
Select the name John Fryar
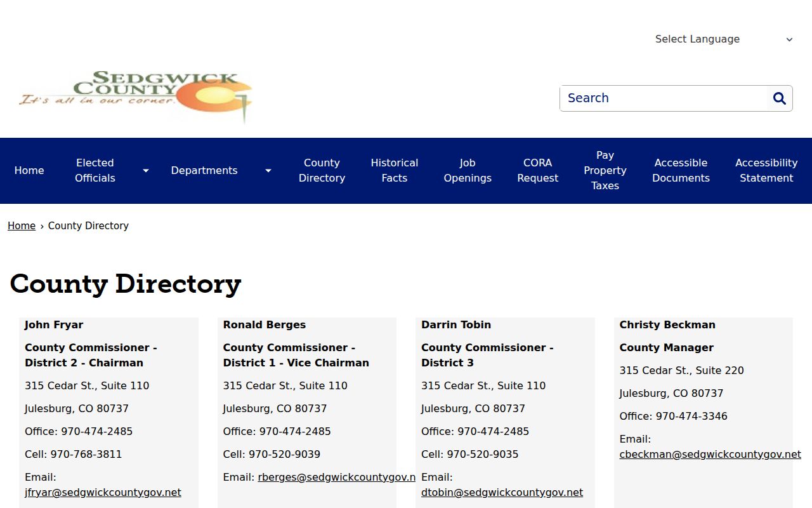pyautogui.click(x=54, y=325)
